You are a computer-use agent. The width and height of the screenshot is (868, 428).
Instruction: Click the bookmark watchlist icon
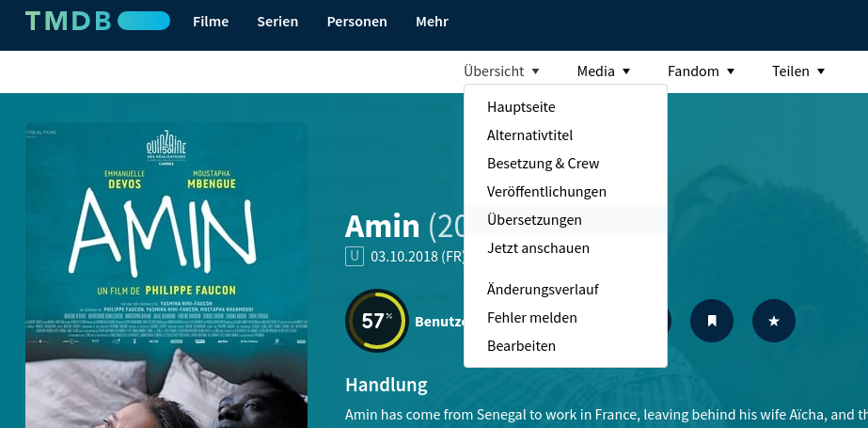tap(712, 321)
